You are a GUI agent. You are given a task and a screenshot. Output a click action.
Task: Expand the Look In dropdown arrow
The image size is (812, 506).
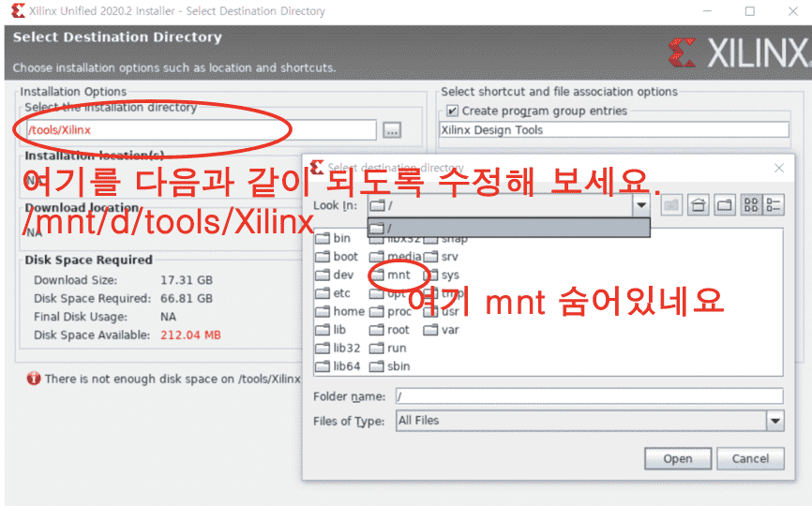[x=641, y=205]
